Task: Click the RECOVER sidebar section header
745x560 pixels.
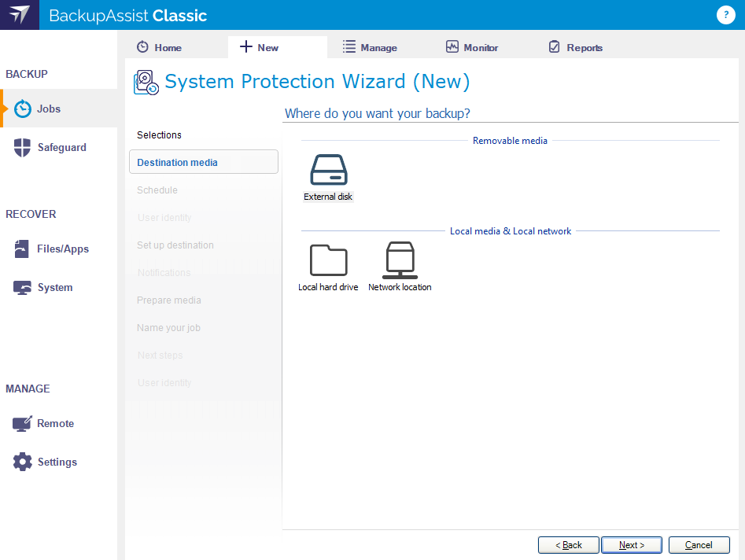Action: tap(31, 214)
